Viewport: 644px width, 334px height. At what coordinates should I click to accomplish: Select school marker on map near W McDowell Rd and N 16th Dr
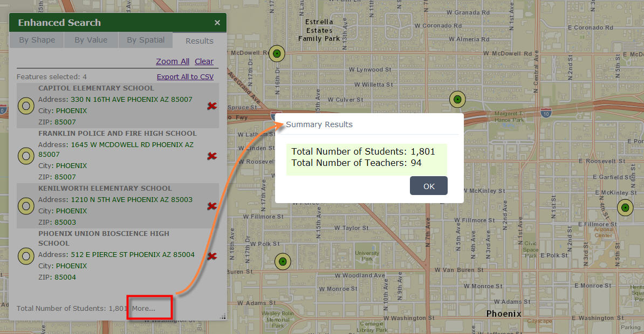[277, 53]
